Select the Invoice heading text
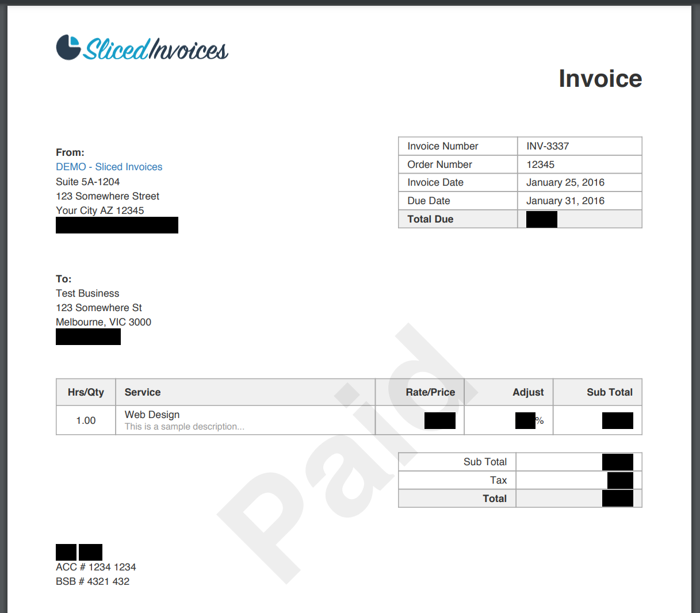Screen dimensions: 700x613 [x=600, y=79]
